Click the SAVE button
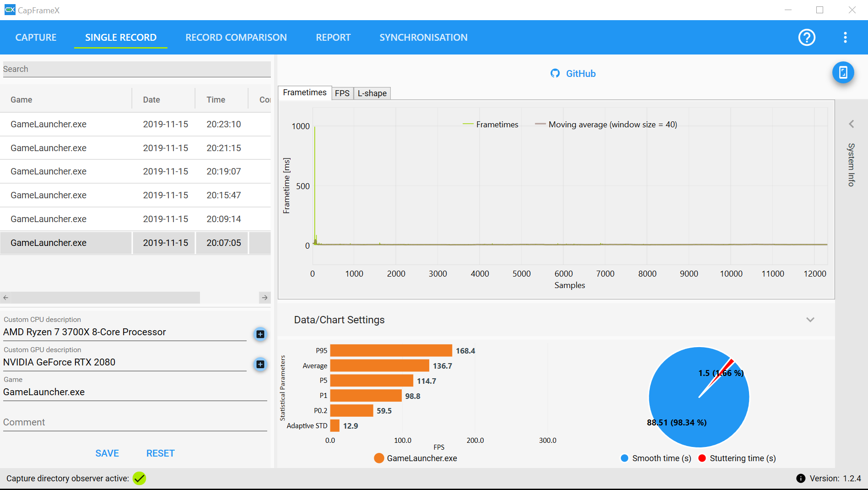This screenshot has width=868, height=490. click(x=107, y=453)
